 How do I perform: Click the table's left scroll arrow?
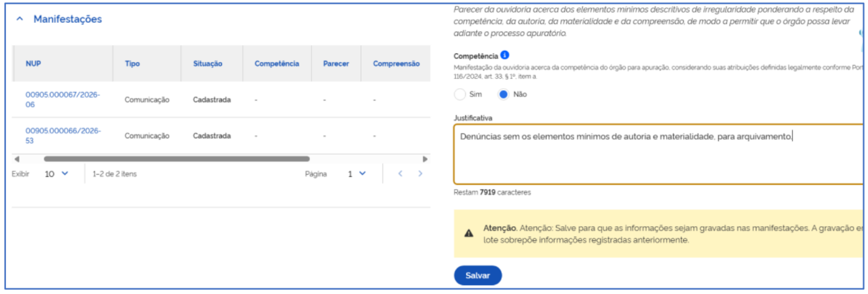(x=16, y=159)
